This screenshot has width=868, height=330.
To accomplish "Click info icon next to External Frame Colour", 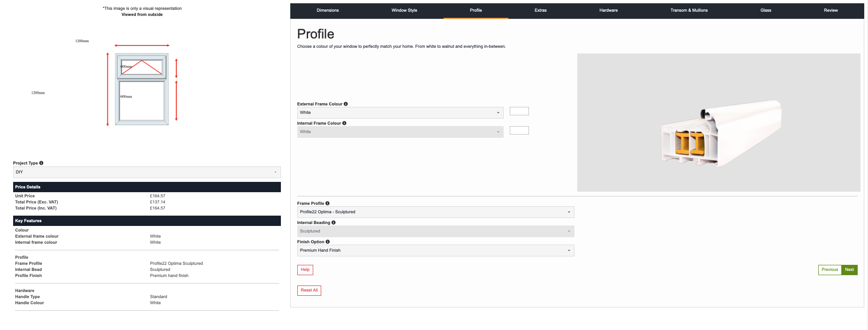I will [x=346, y=104].
